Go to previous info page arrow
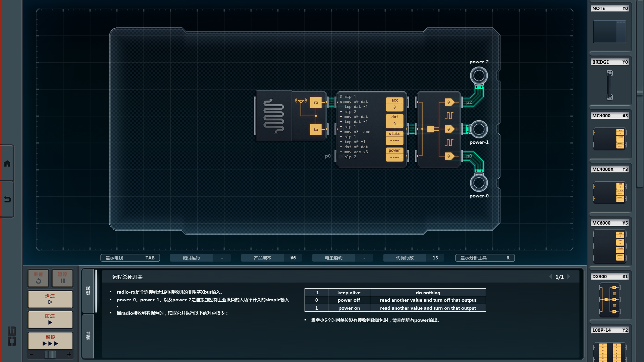Viewport: 644px width, 362px height. [x=550, y=277]
